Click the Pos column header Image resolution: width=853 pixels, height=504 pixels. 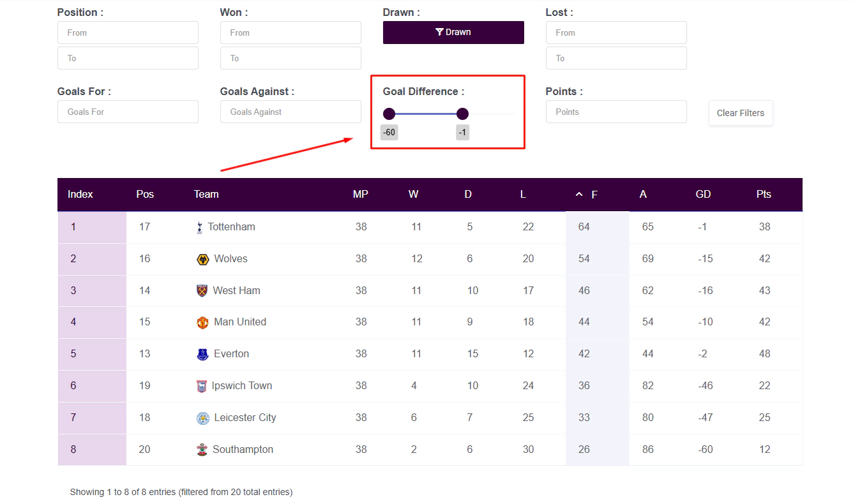(x=145, y=195)
